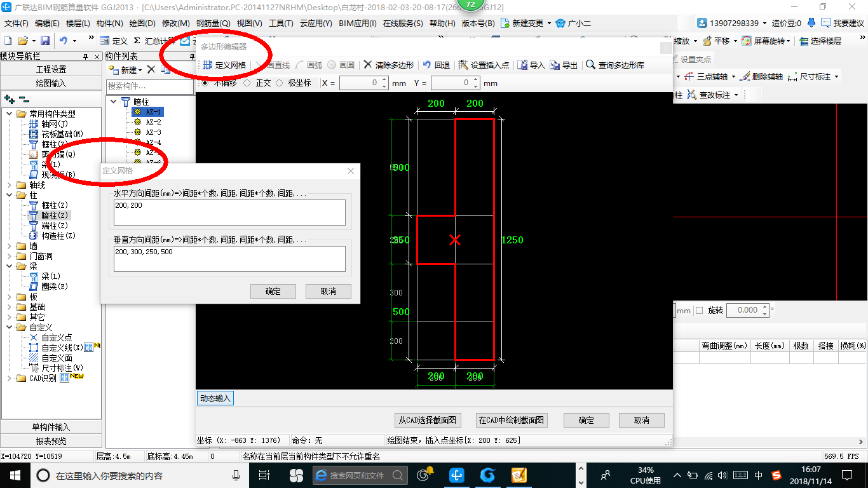
Task: Click the 在CAD中绘制截面图 button
Action: tap(512, 421)
